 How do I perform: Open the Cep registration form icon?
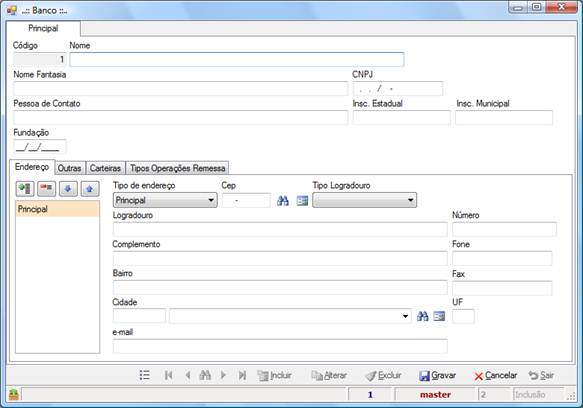tap(302, 201)
